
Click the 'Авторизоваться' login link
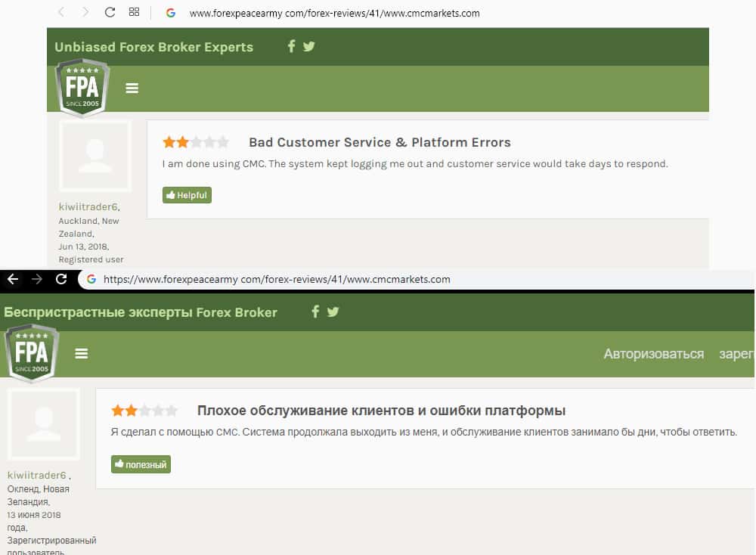click(x=654, y=354)
